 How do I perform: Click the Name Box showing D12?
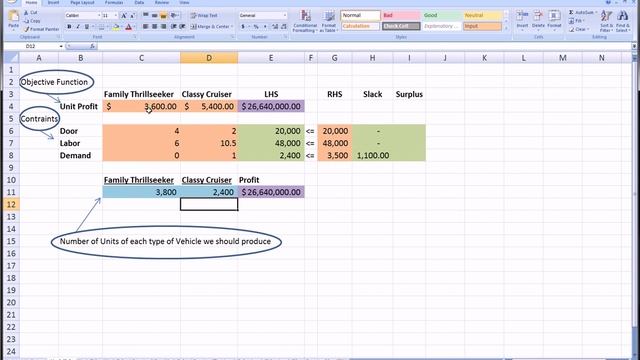31,47
